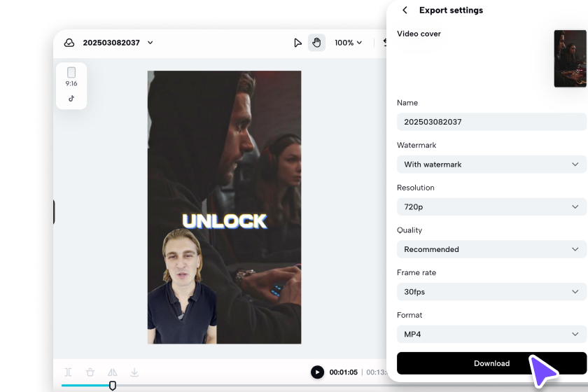Expand the 30fps frame rate dropdown
This screenshot has width=588, height=392.
(x=491, y=291)
